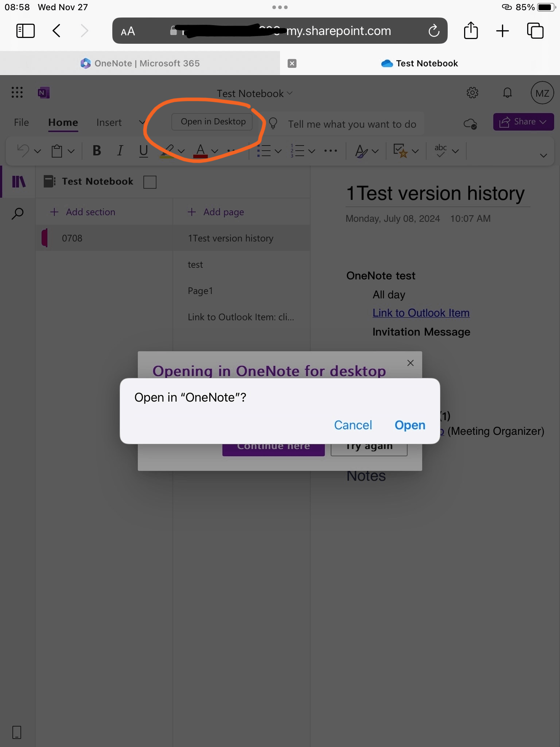Open settings gear
The image size is (560, 747).
click(472, 93)
